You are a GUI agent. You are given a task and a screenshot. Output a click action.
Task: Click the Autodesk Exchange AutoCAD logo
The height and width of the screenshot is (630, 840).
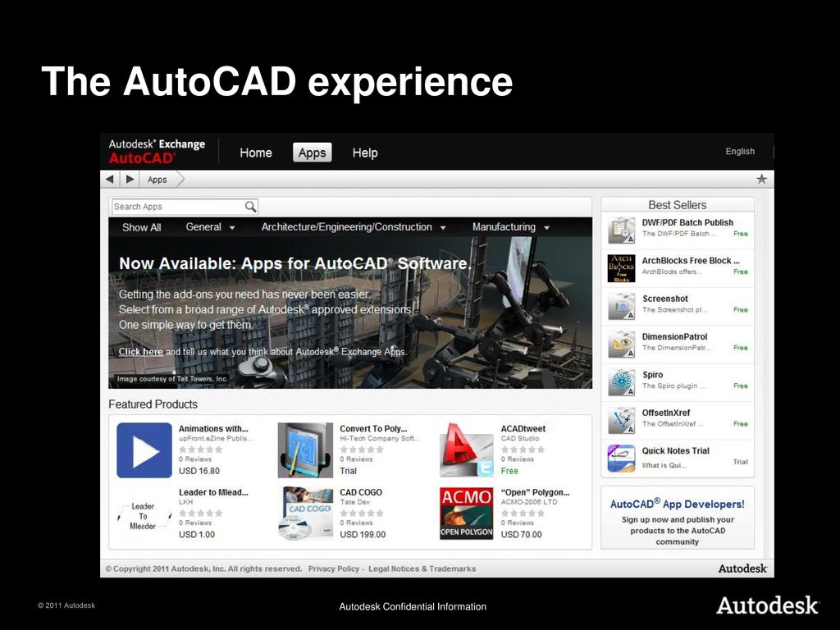[x=157, y=151]
